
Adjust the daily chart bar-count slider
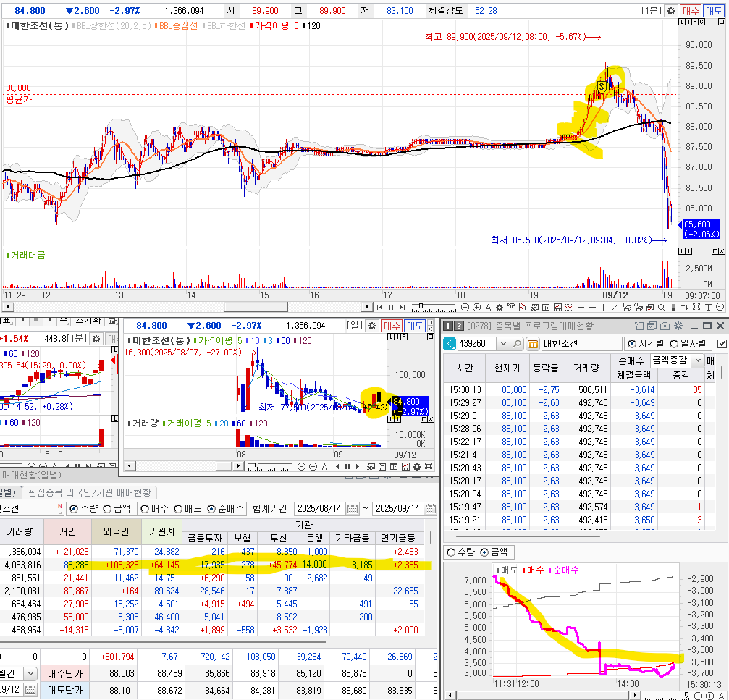tap(257, 465)
